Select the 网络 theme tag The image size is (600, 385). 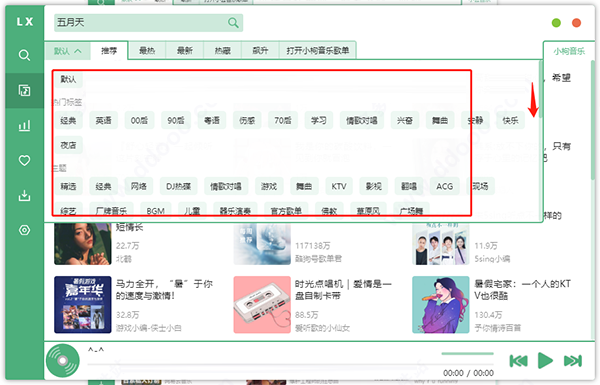click(139, 186)
